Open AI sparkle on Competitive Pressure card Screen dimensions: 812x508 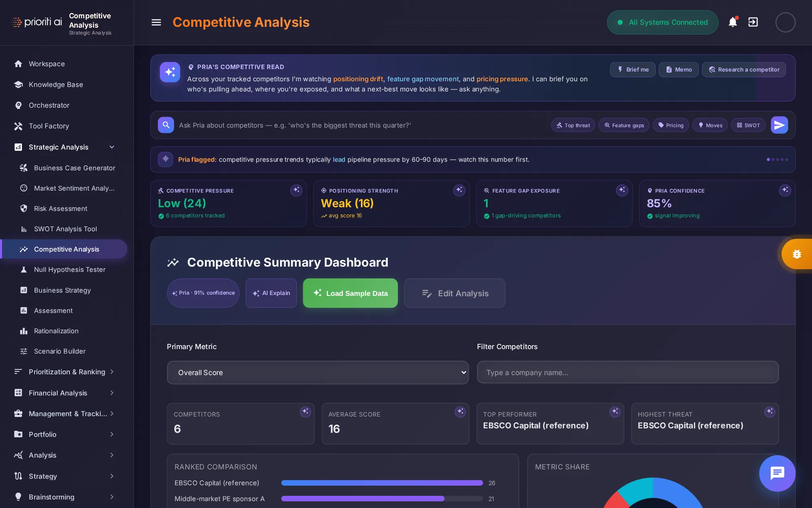point(296,190)
